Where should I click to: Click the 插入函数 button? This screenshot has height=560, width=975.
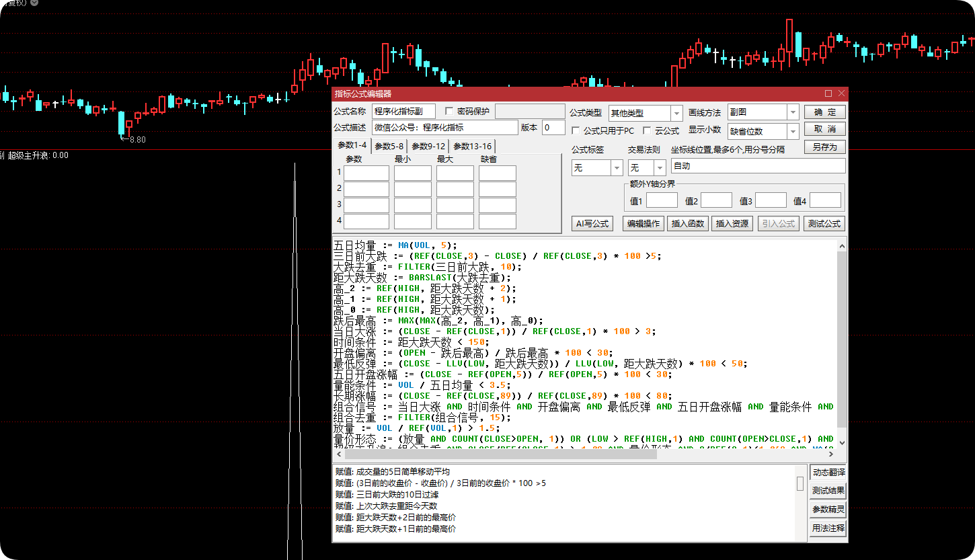tap(688, 224)
